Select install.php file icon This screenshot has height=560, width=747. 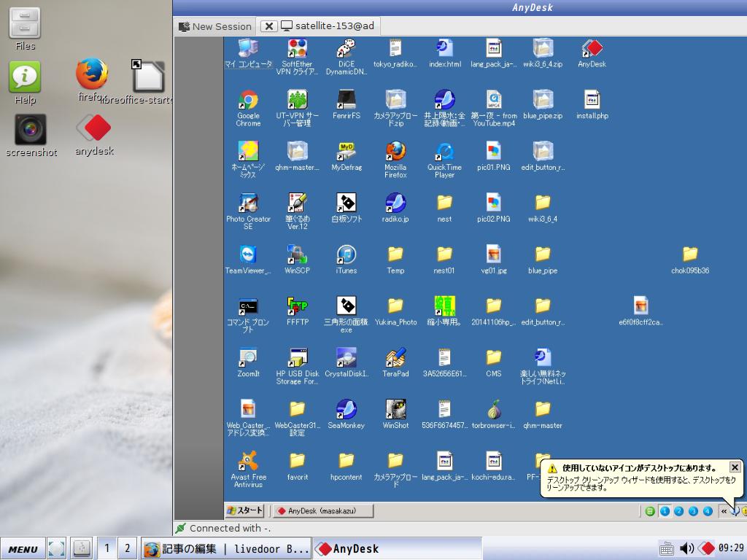point(592,104)
